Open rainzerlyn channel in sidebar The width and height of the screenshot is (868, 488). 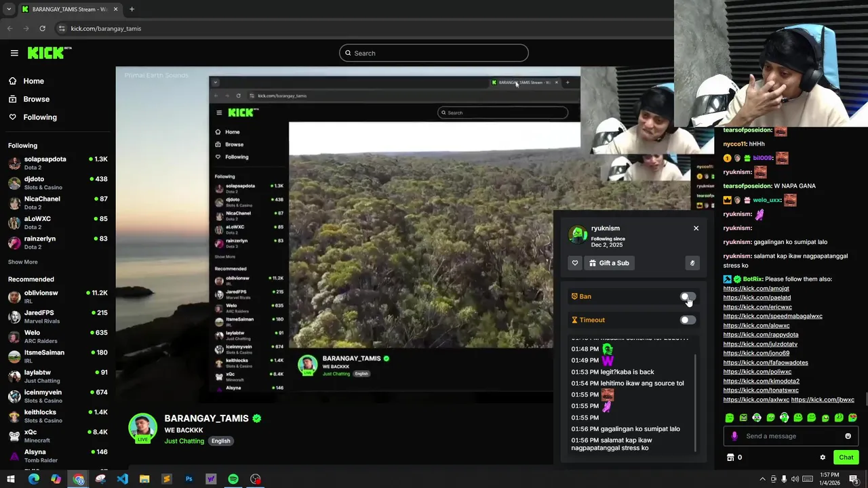[x=58, y=243]
